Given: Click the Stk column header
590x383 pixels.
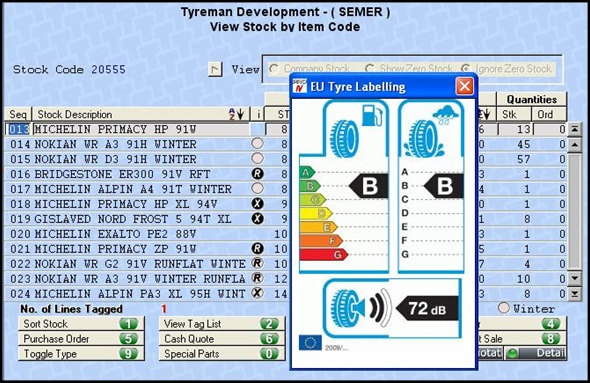Looking at the screenshot, I should (514, 114).
